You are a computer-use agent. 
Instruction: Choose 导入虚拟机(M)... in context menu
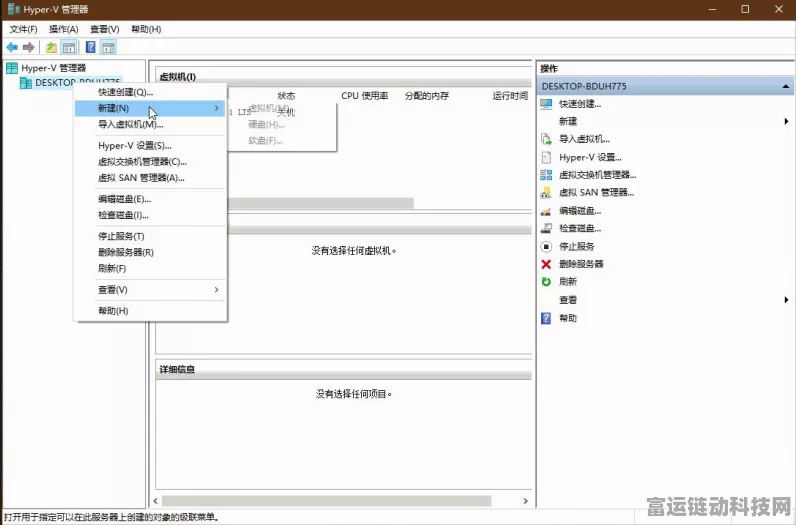point(150,124)
